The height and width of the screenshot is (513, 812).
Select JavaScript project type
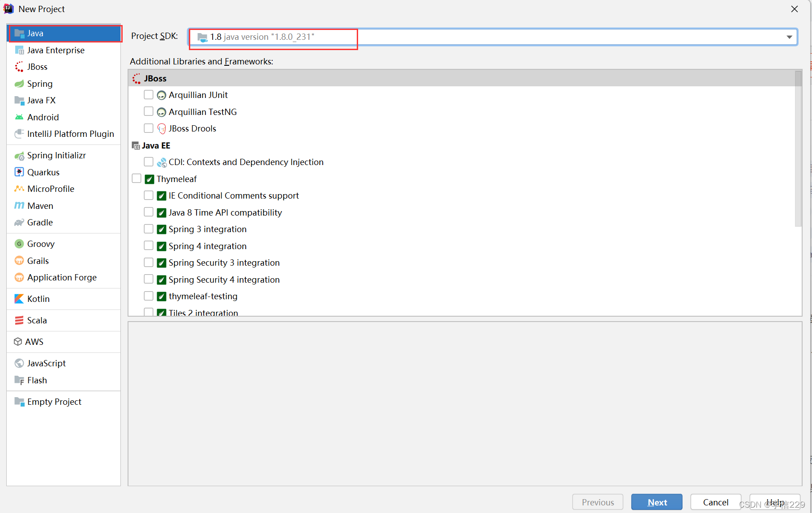64,363
